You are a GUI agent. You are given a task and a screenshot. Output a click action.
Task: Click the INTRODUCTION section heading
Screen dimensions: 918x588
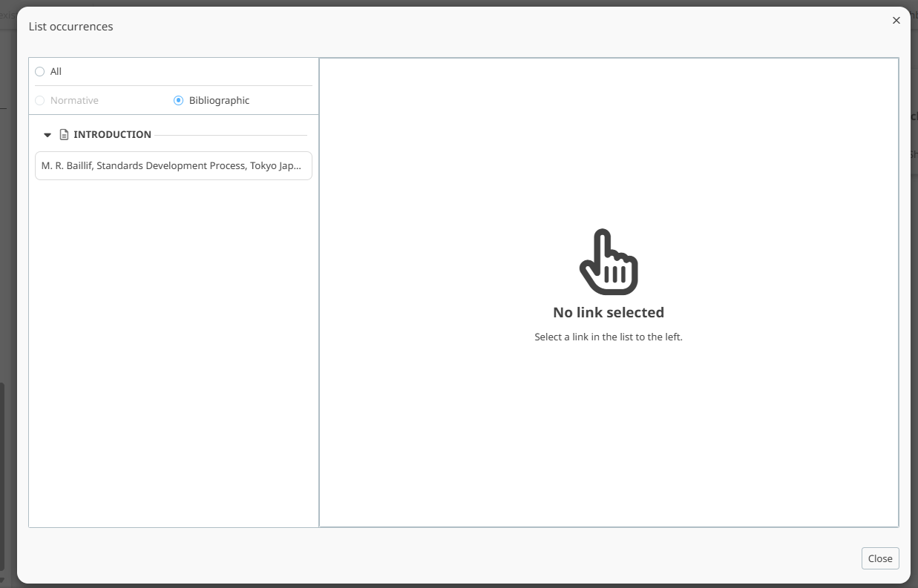tap(112, 135)
